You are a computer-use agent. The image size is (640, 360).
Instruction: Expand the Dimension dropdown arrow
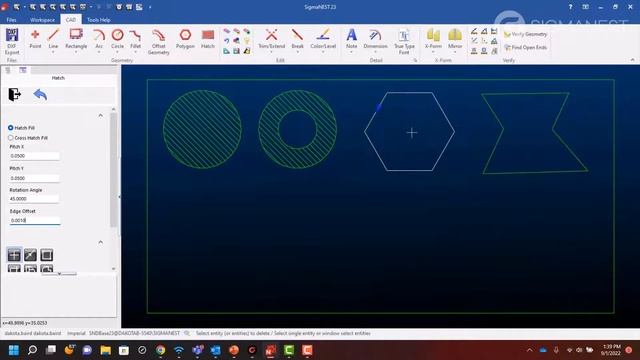point(376,52)
